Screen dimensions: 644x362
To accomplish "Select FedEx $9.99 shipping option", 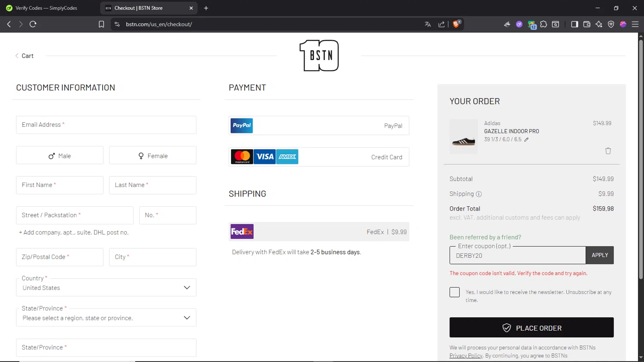I will click(x=319, y=232).
